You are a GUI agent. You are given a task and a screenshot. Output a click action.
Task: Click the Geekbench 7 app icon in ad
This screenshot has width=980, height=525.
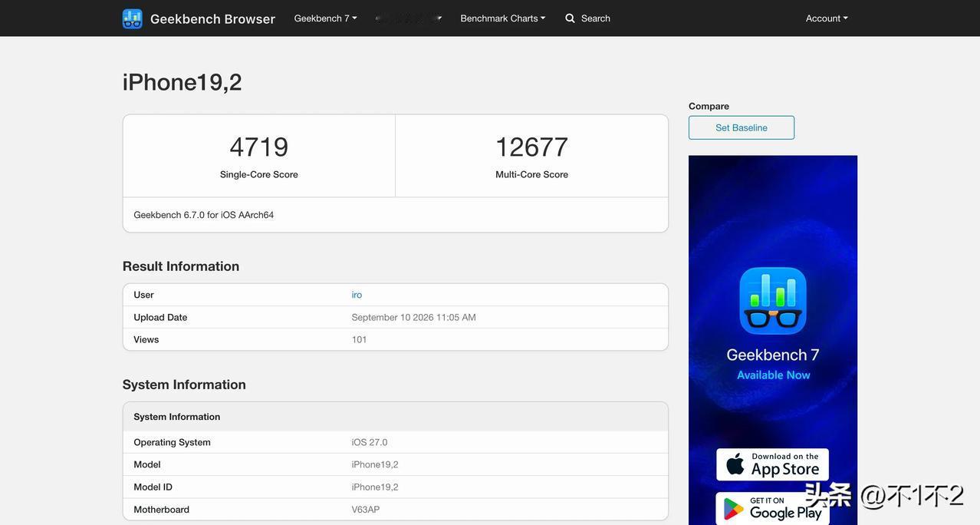pyautogui.click(x=773, y=301)
